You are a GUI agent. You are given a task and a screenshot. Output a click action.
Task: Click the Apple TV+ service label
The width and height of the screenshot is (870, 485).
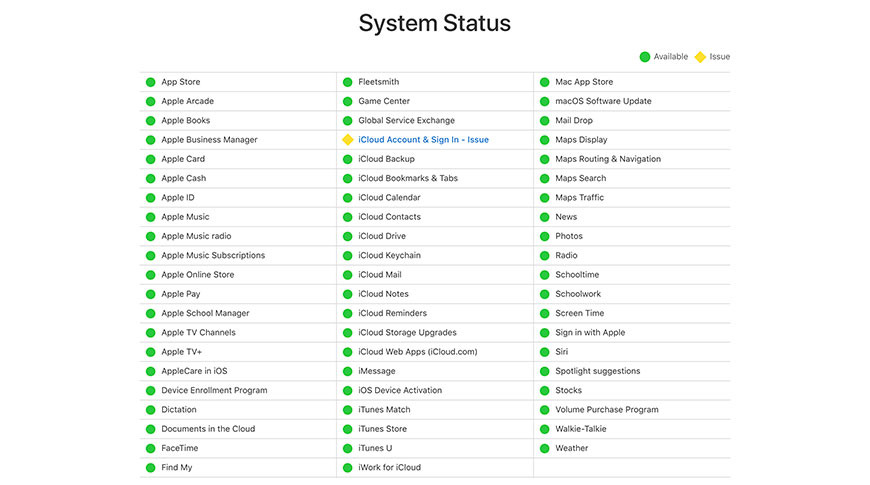coord(181,352)
